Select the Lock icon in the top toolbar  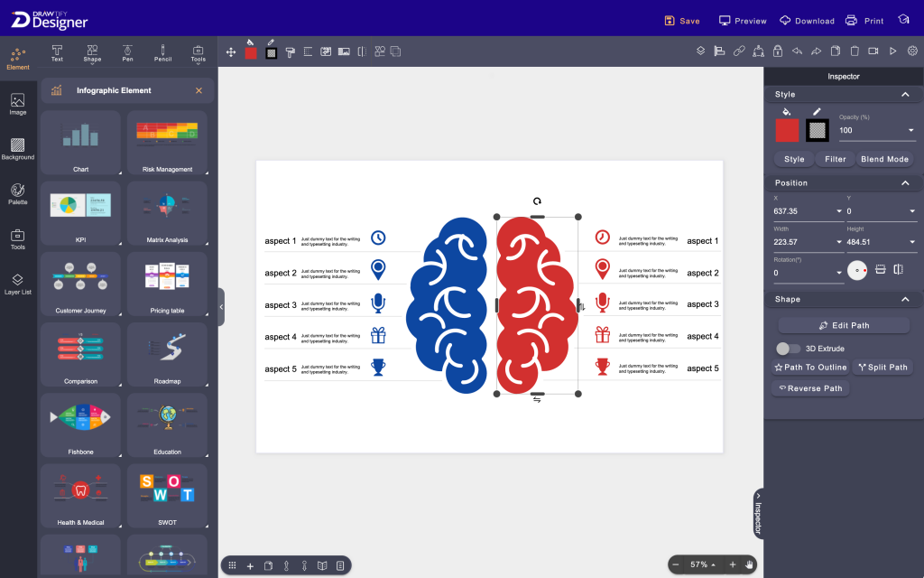click(779, 51)
